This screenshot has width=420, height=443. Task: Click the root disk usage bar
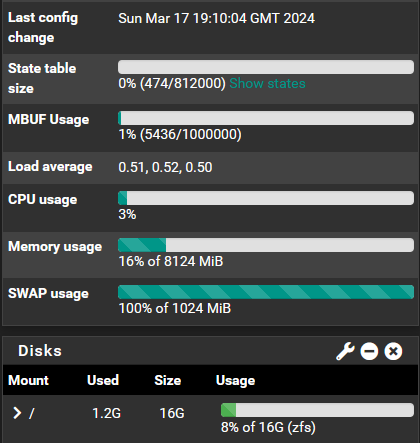pyautogui.click(x=317, y=410)
